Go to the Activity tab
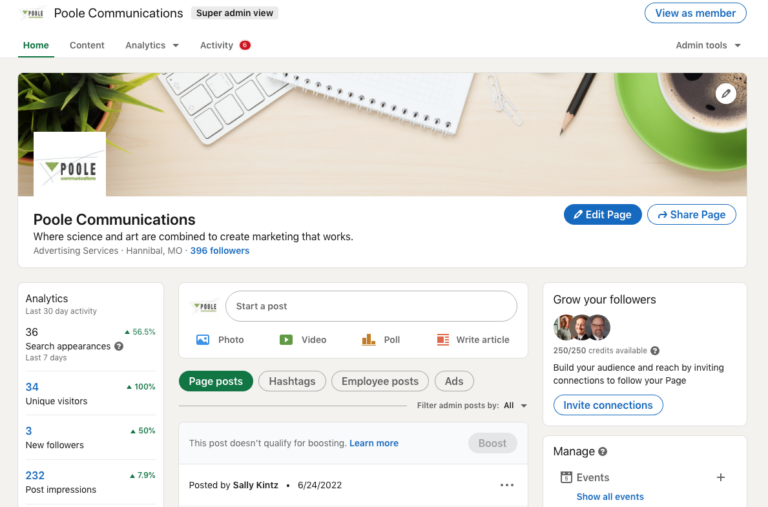The height and width of the screenshot is (507, 768). click(216, 45)
